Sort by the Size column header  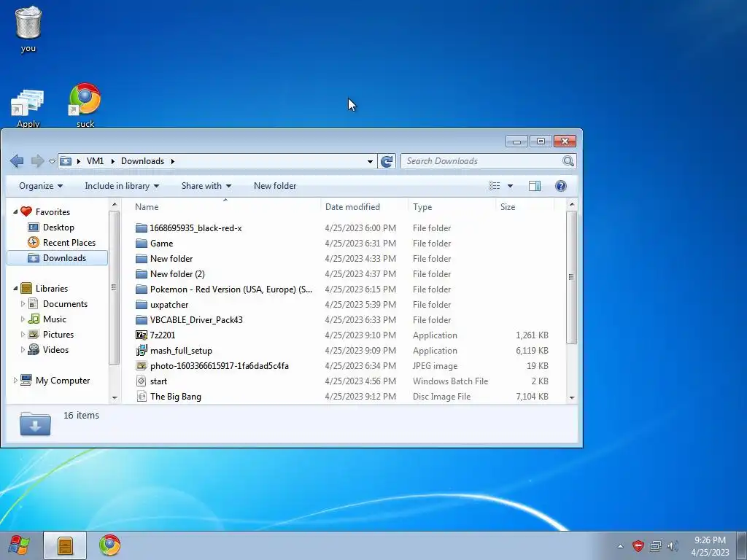(525, 206)
